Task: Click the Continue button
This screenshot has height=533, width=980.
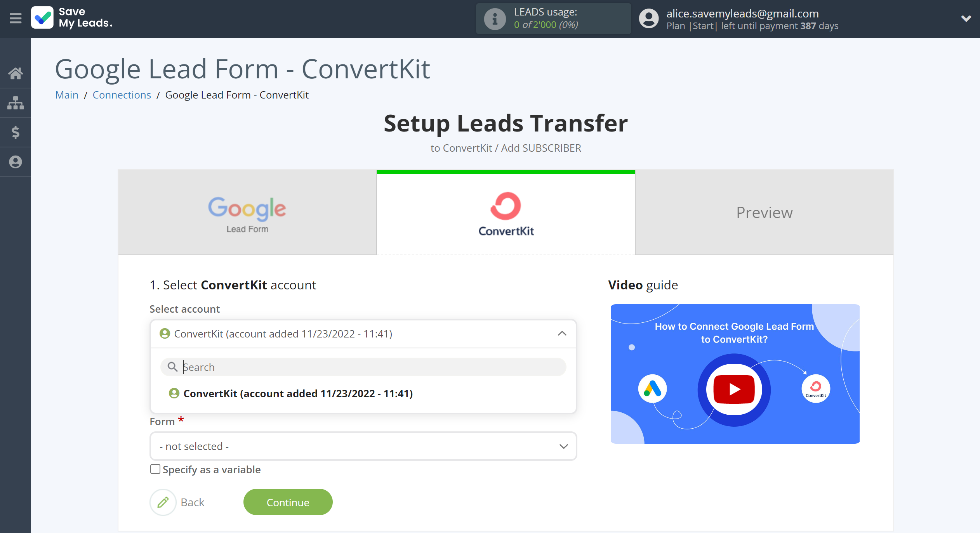Action: 288,502
